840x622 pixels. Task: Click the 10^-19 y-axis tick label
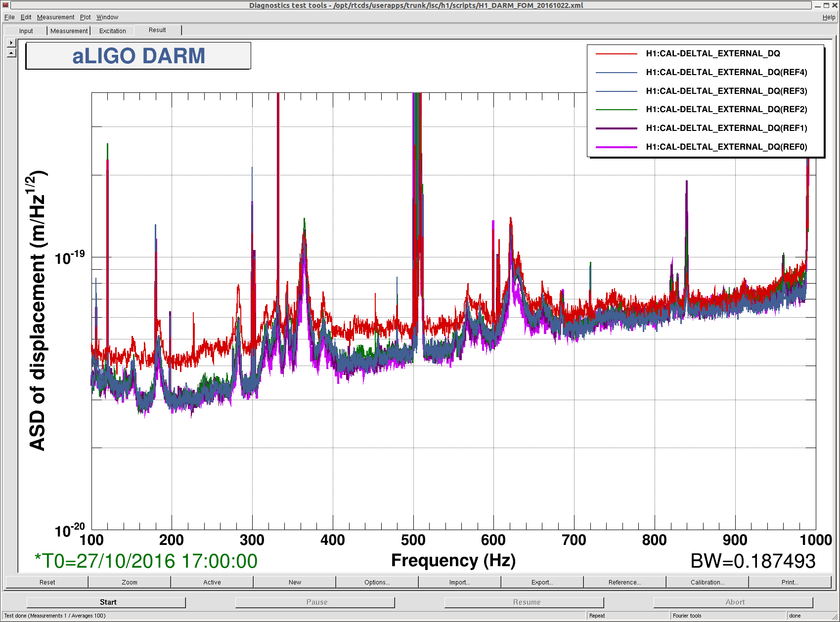[x=70, y=257]
